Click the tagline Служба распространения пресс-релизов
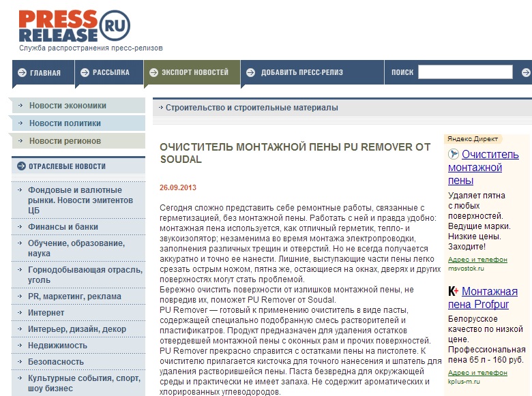The width and height of the screenshot is (532, 396). pyautogui.click(x=91, y=48)
